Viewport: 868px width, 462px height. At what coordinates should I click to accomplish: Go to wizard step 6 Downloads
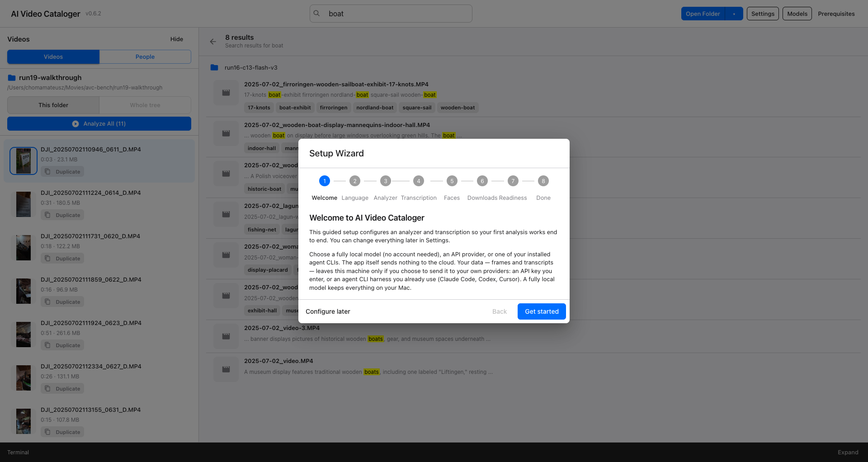[x=482, y=181]
